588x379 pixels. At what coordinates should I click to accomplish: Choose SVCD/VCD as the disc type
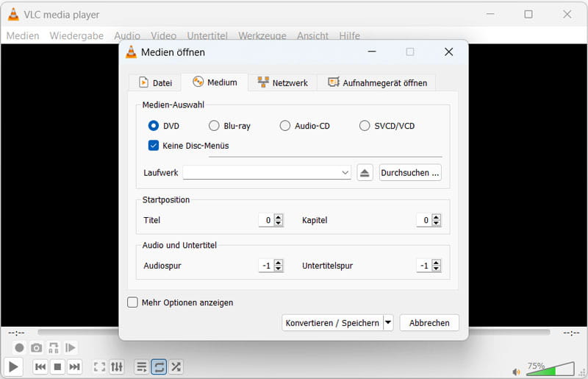365,125
